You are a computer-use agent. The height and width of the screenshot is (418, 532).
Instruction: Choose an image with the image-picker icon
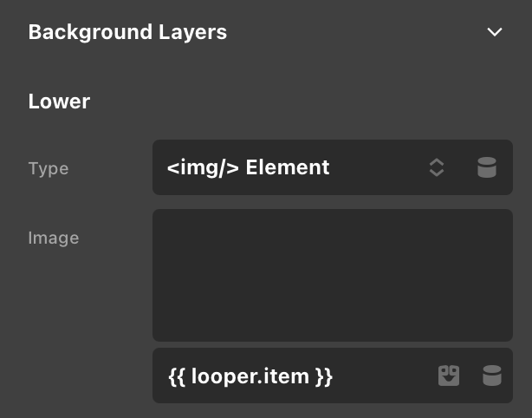click(x=448, y=376)
